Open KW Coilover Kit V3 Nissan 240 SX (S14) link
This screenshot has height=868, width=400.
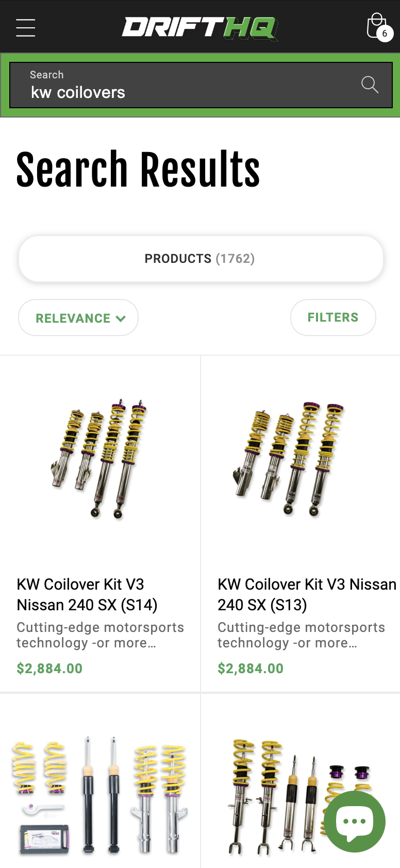click(87, 594)
